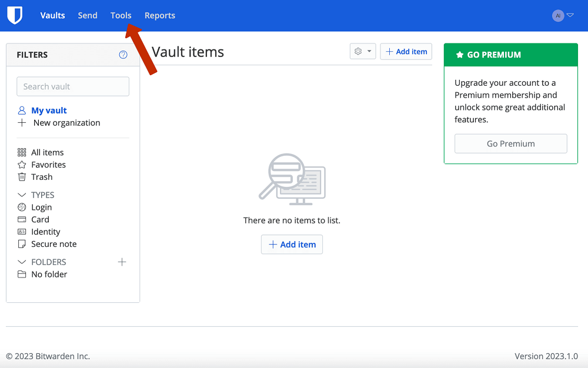Click Add item button in header
This screenshot has height=368, width=588.
click(x=406, y=51)
